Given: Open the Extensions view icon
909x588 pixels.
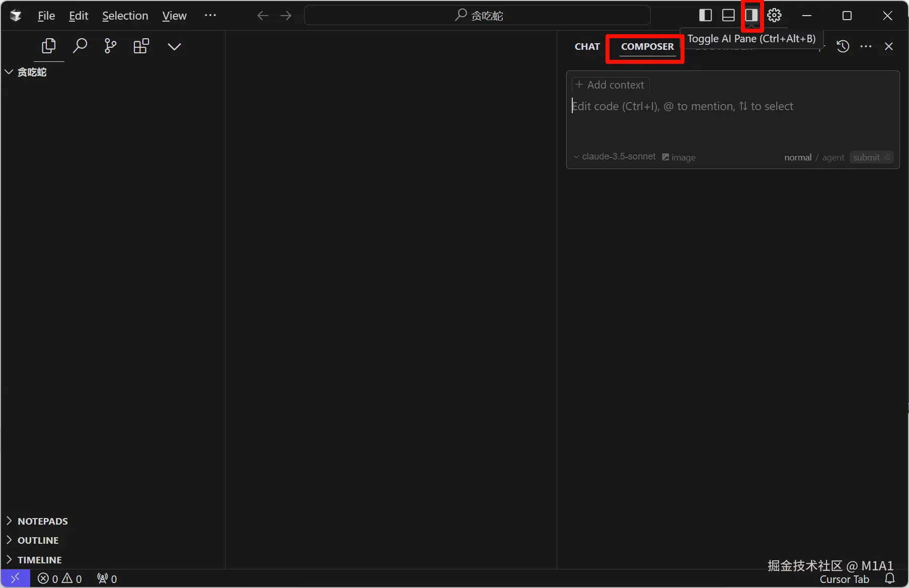Looking at the screenshot, I should pos(141,46).
